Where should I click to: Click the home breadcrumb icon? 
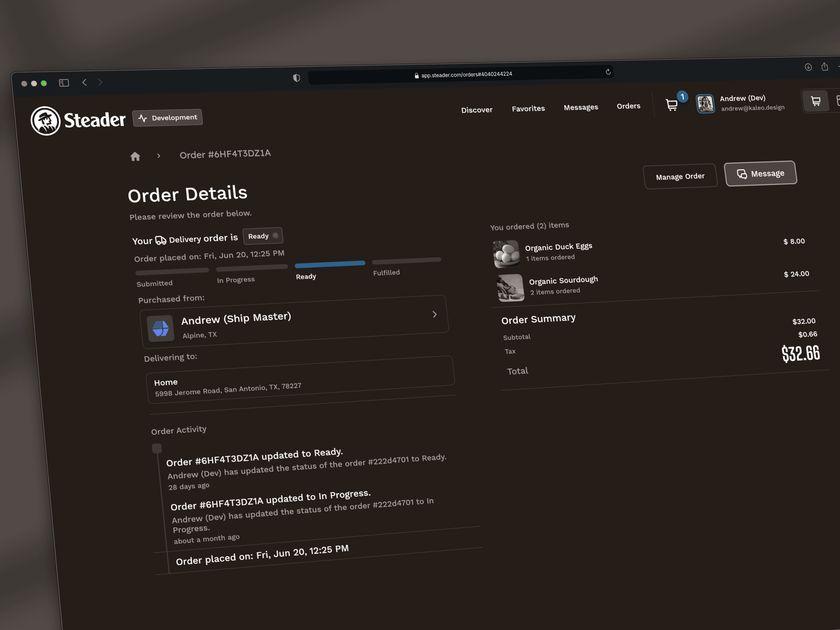[135, 156]
